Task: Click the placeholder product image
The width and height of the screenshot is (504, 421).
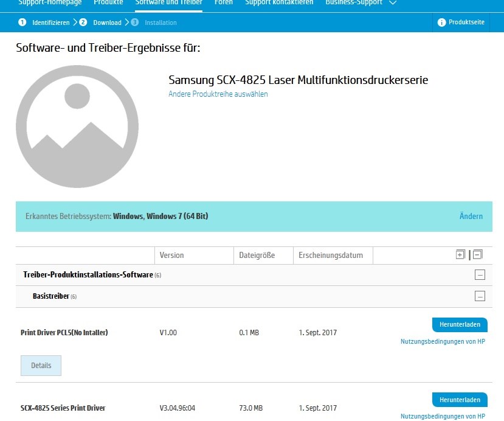Action: coord(77,127)
